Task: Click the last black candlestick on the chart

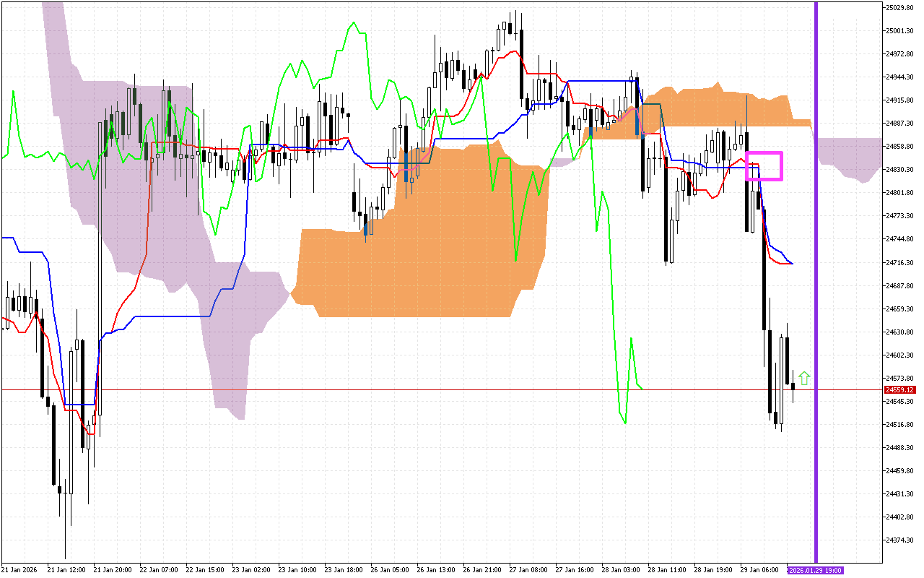Action: 793,388
